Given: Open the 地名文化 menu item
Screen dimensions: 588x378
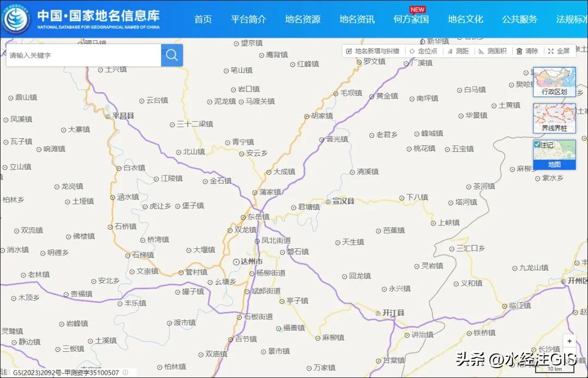Looking at the screenshot, I should (465, 20).
